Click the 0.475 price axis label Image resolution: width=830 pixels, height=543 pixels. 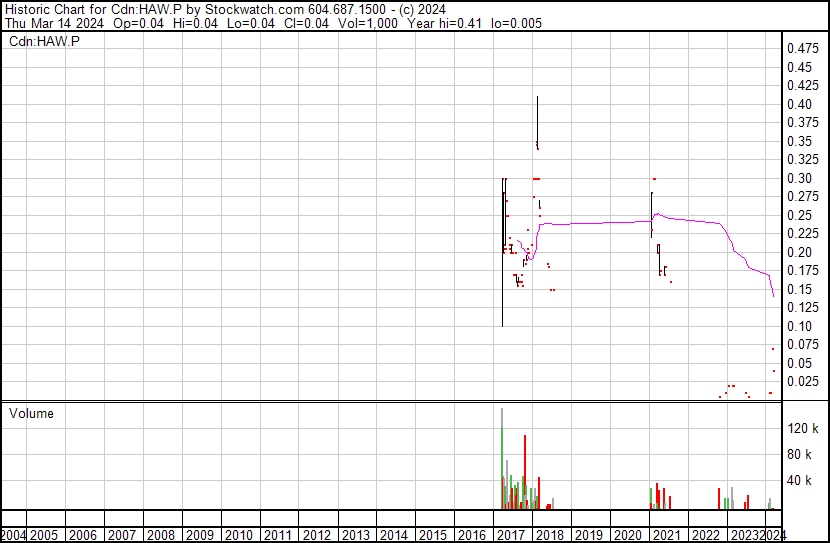tap(803, 49)
